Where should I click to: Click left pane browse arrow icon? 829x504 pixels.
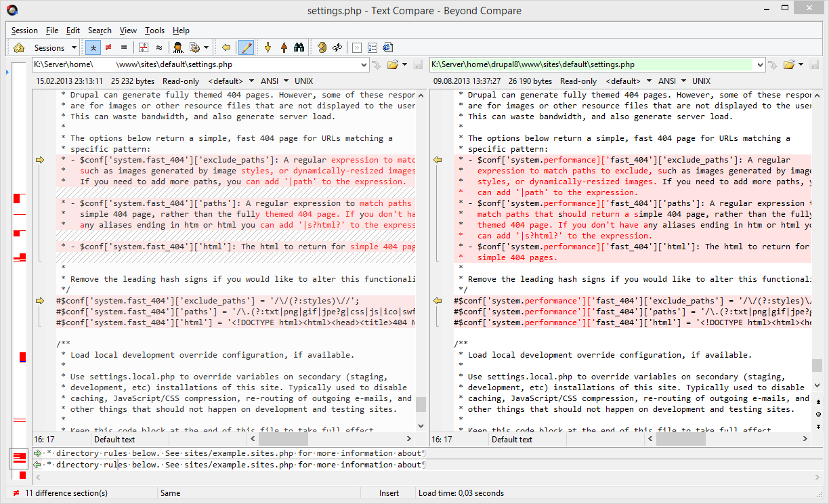click(x=377, y=64)
